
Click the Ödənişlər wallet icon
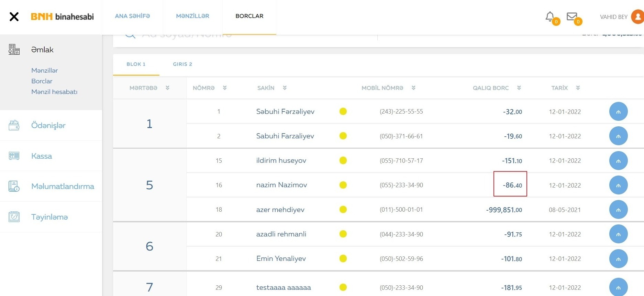pyautogui.click(x=14, y=125)
